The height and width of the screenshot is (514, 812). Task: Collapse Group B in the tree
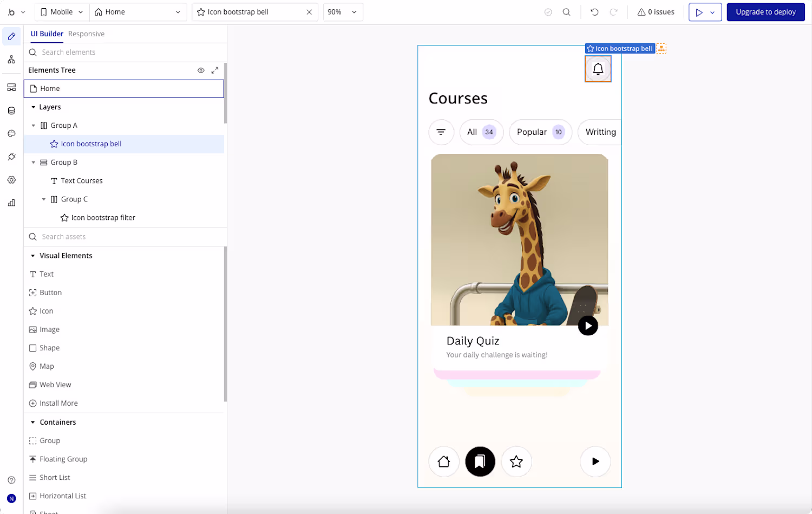pos(33,162)
